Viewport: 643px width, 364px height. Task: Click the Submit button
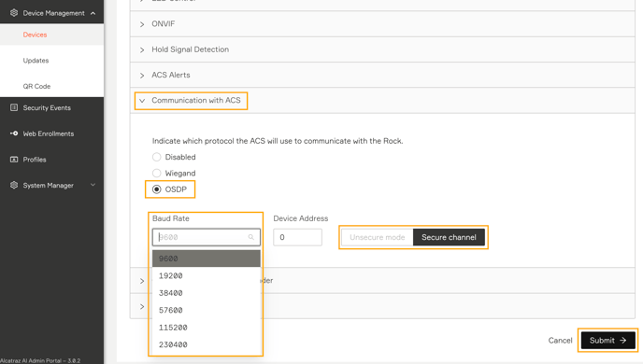coord(607,341)
